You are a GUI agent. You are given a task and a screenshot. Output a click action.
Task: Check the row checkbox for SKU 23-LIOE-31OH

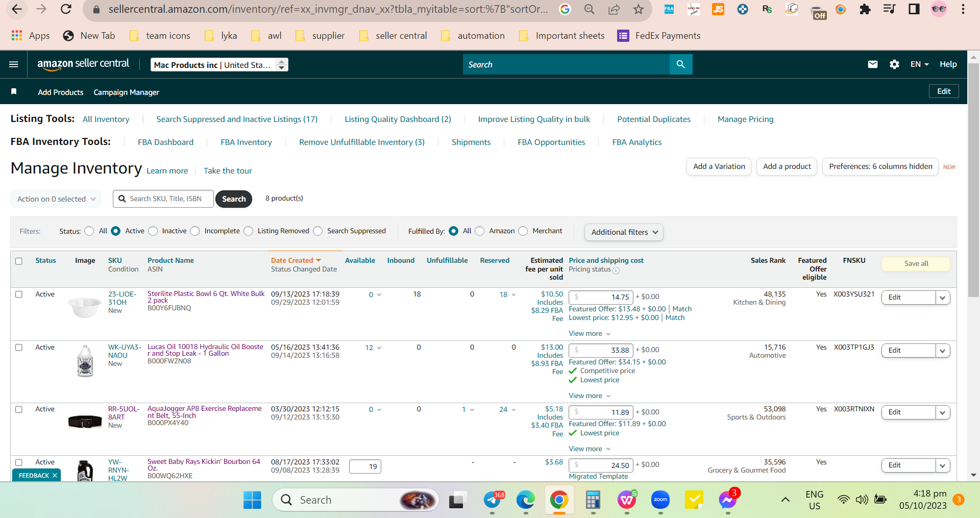19,294
